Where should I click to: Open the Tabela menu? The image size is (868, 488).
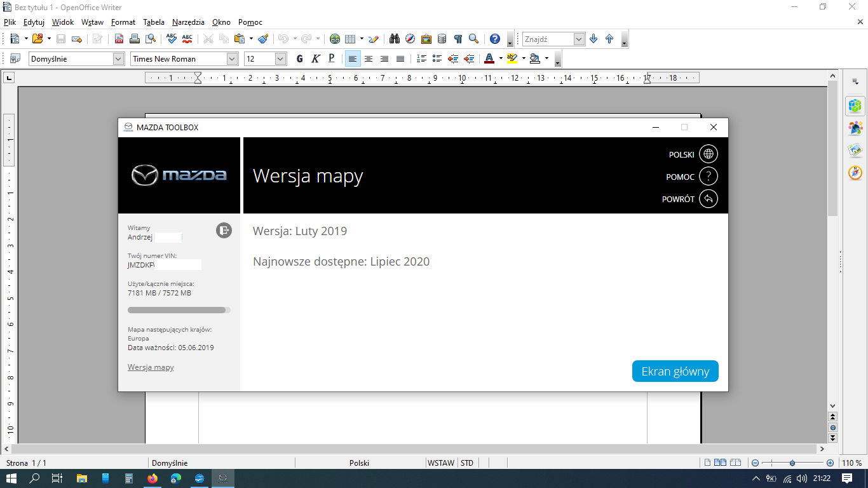point(154,22)
